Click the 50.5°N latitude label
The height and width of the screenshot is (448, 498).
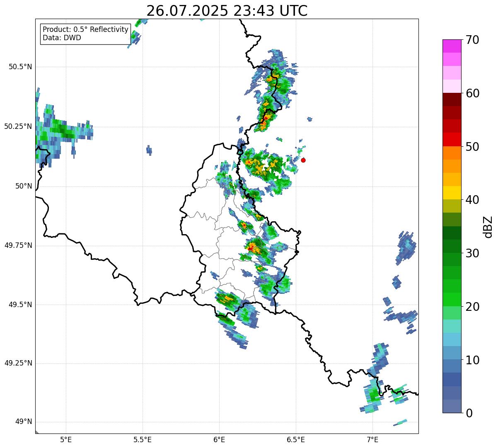tap(20, 67)
